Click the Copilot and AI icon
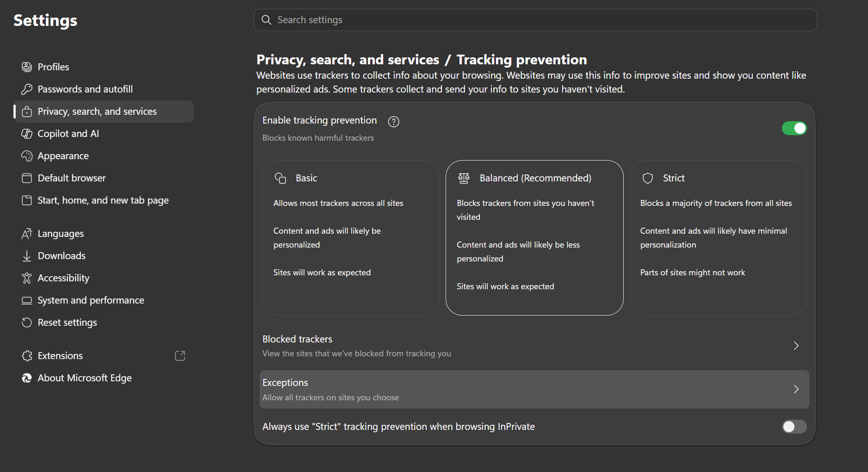 tap(27, 134)
